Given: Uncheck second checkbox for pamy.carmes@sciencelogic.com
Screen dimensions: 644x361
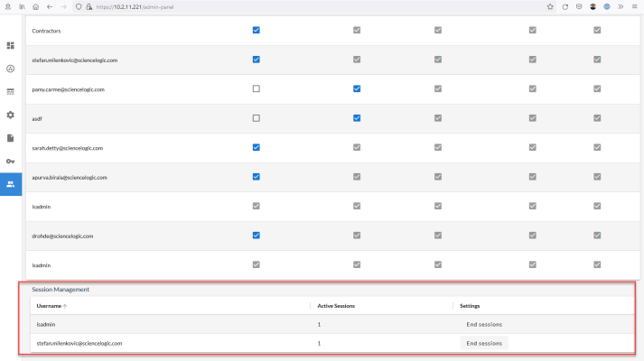Looking at the screenshot, I should [357, 88].
